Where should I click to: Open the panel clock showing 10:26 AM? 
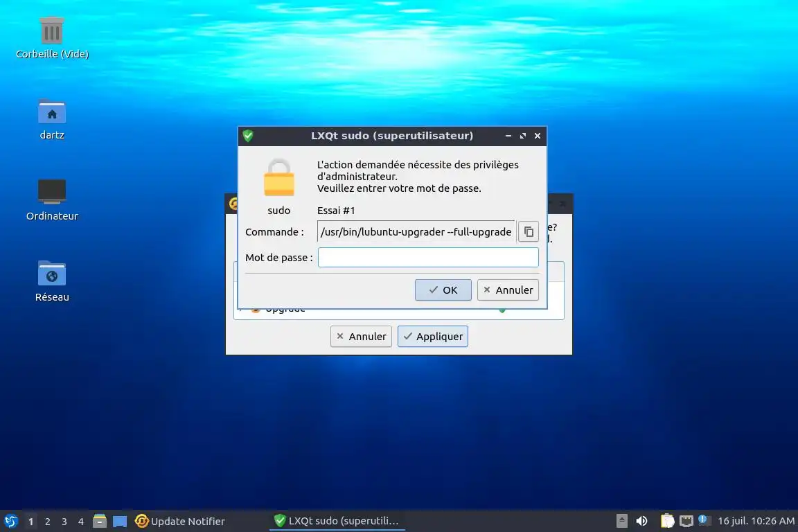pos(756,521)
